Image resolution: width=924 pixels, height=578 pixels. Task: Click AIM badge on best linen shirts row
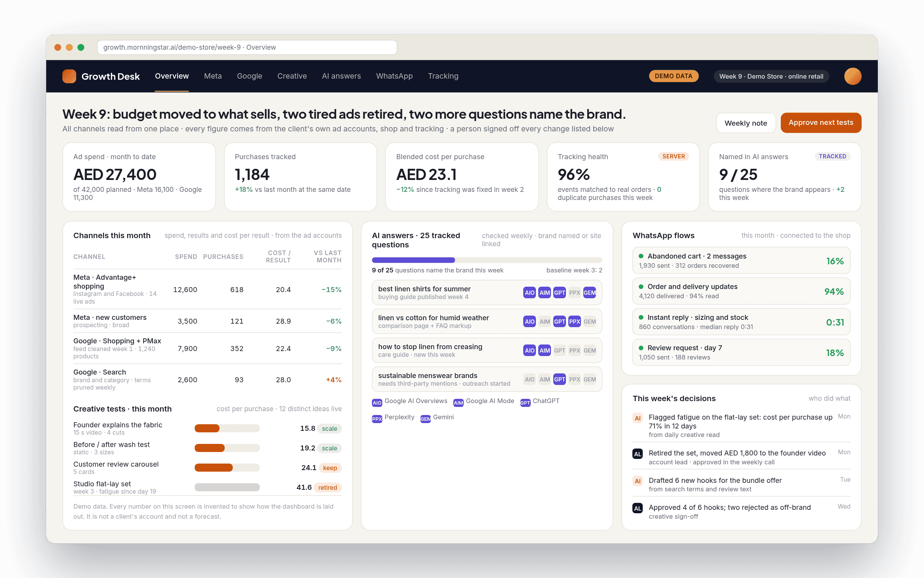coord(544,292)
